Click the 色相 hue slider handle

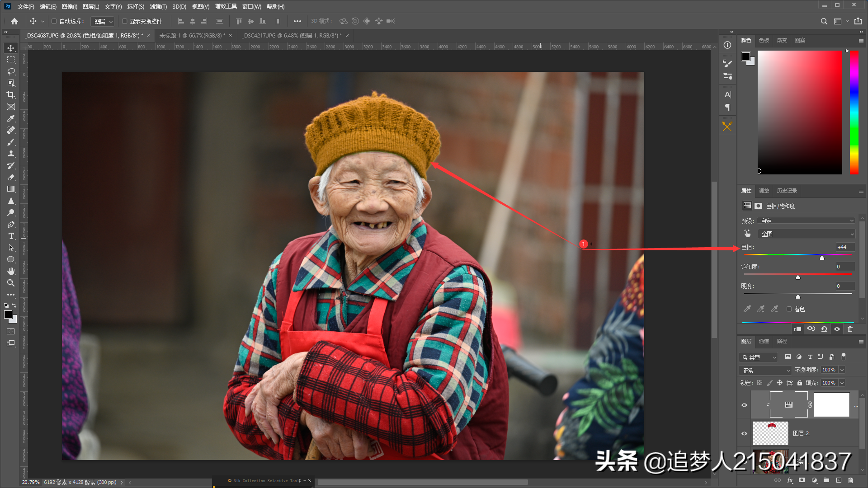822,258
